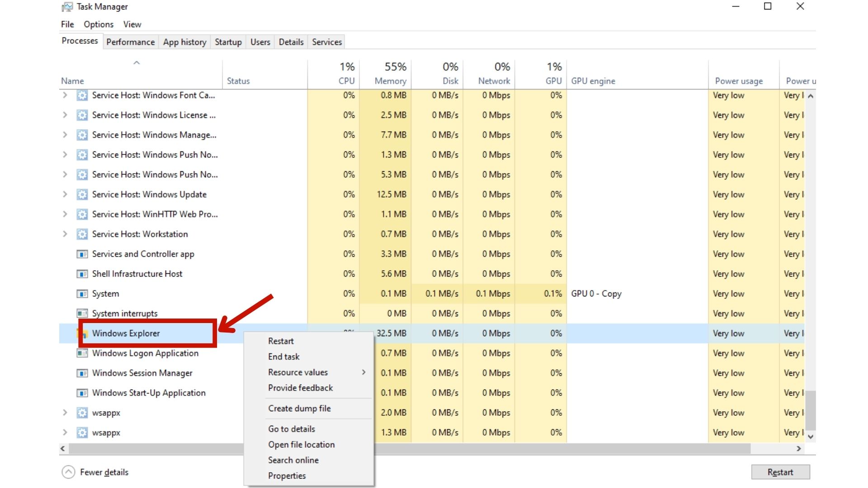Viewport: 868px width, 488px height.
Task: Click gear icon of Service Host: Workstation
Action: tap(82, 234)
